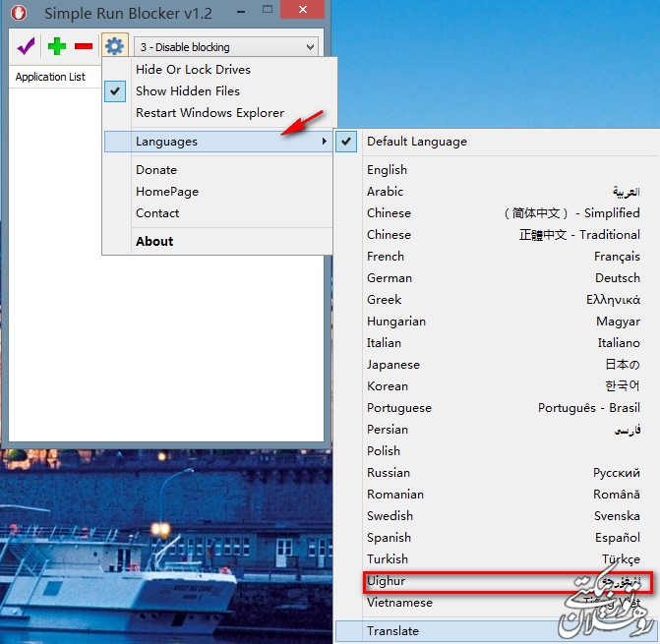Screen dimensions: 660x644
Task: Open the blue gear options icon
Action: coord(114,46)
